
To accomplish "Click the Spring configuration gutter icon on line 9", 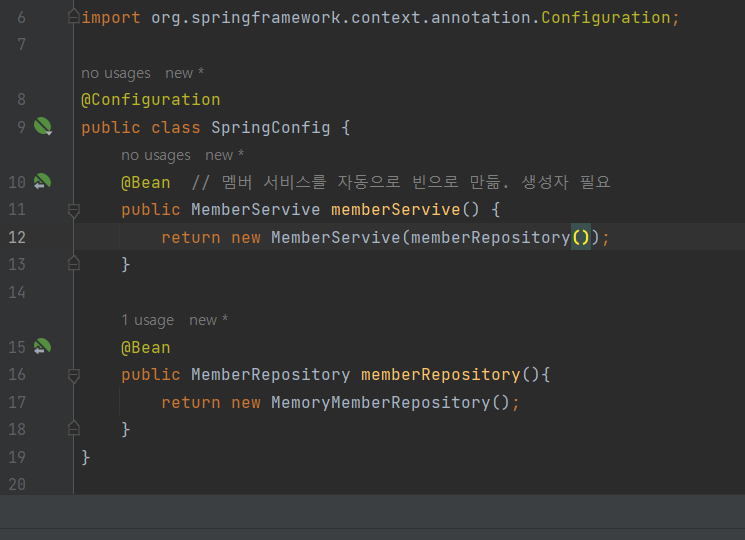I will (x=43, y=126).
